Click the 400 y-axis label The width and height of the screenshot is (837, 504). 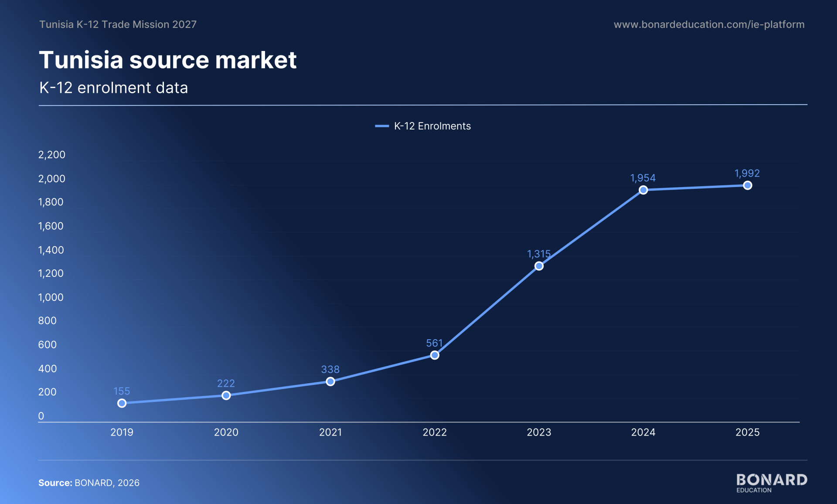click(x=48, y=368)
